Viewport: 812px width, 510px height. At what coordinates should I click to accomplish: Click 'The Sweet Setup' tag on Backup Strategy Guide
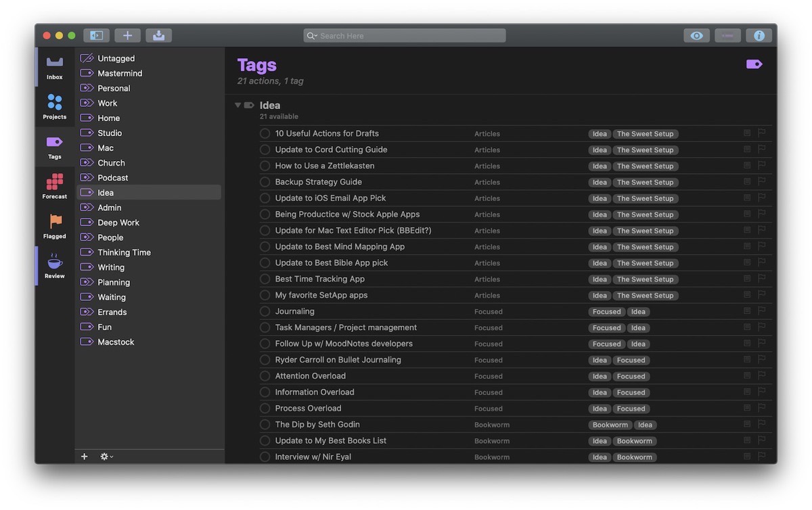click(646, 183)
